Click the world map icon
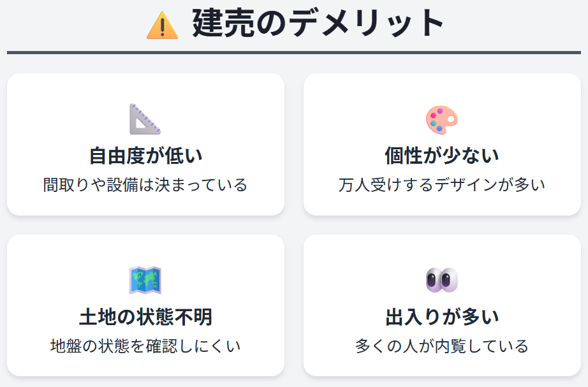The image size is (588, 387). click(145, 281)
